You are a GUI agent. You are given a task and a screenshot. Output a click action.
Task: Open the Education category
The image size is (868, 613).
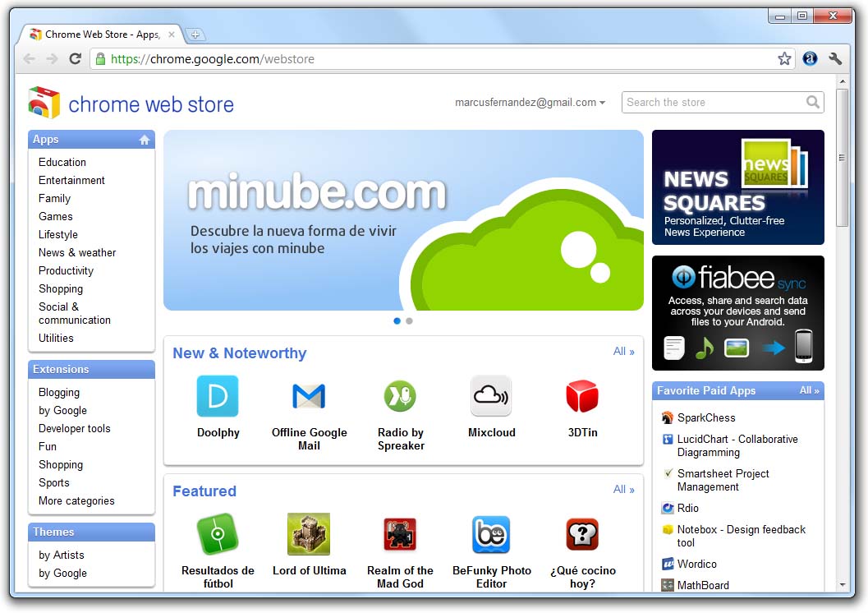pos(62,162)
